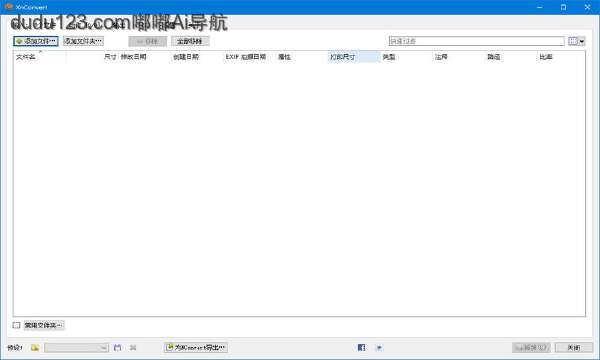Click the view mode grid icon
Screen dimensions: 600x360
click(573, 41)
